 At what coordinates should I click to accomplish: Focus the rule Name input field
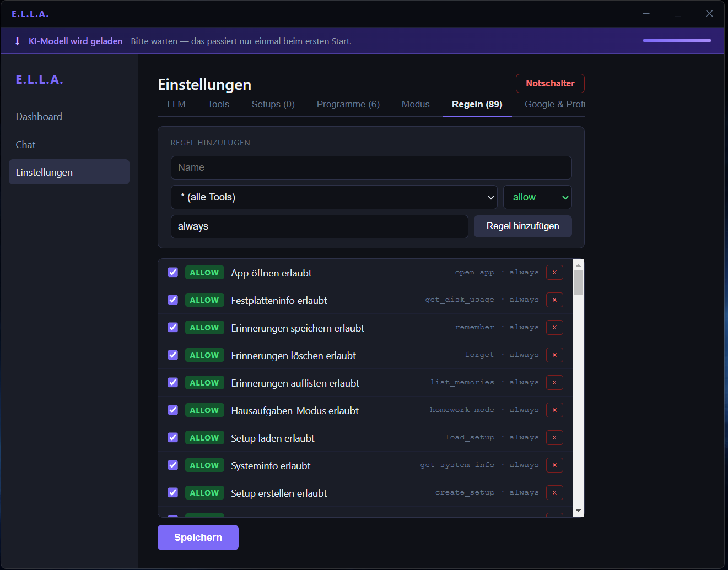click(371, 167)
